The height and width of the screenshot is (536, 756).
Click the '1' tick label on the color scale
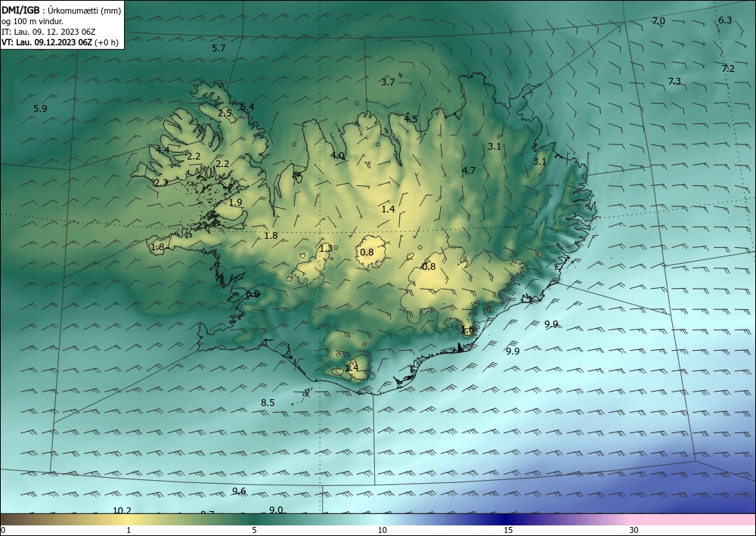pos(129,530)
